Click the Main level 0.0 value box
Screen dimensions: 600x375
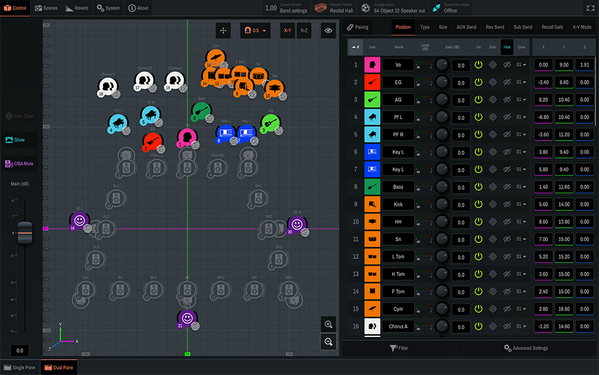(x=20, y=351)
